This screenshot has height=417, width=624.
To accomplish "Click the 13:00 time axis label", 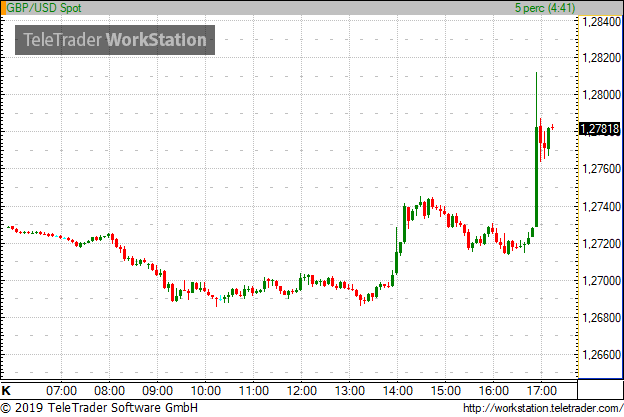I will (x=350, y=391).
